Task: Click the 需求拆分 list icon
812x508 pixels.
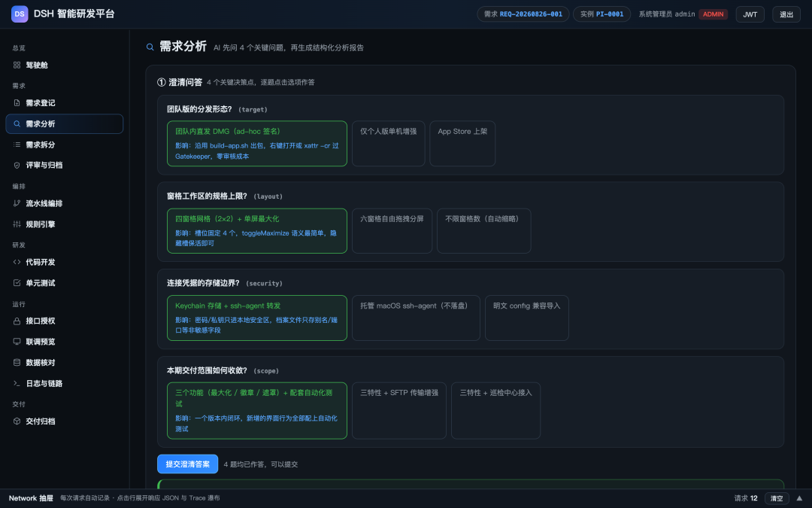Action: point(17,144)
